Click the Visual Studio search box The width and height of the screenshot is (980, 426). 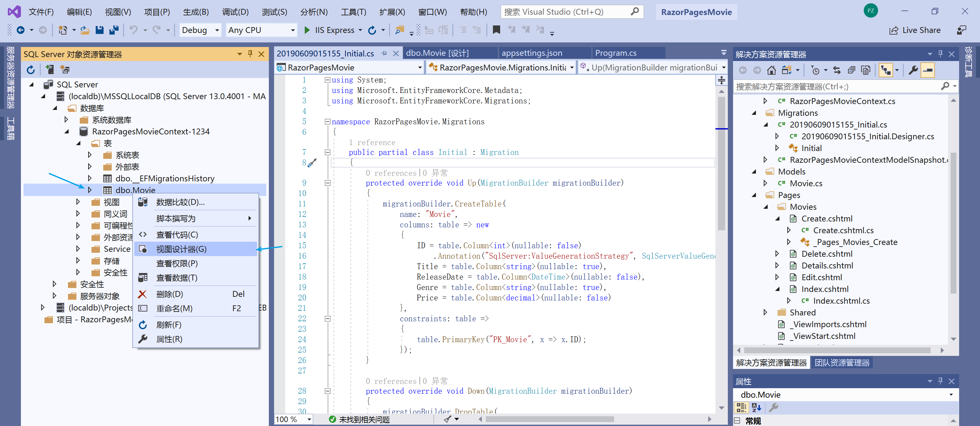[x=567, y=12]
